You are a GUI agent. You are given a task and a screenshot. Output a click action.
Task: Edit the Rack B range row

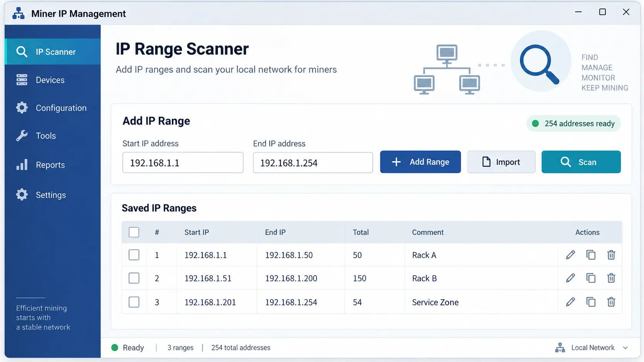click(x=570, y=278)
